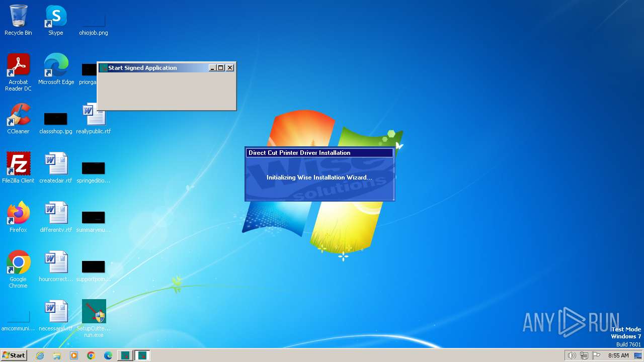Launch Microsoft Edge desktop shortcut
Screen dimensions: 644x362
tap(56, 69)
